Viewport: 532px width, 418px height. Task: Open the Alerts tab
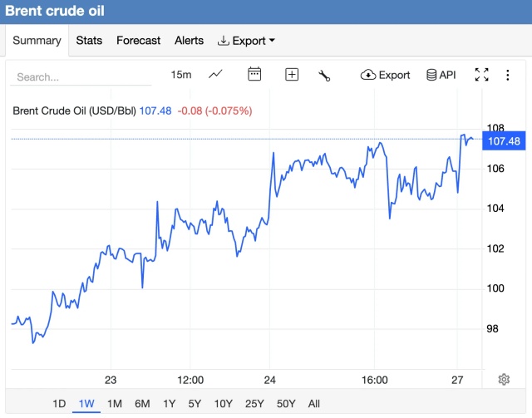(189, 41)
